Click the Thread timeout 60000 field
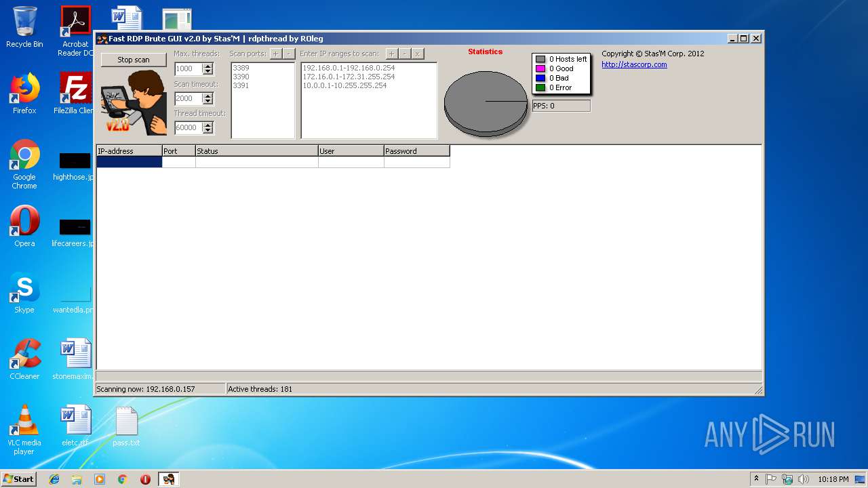 click(x=189, y=127)
